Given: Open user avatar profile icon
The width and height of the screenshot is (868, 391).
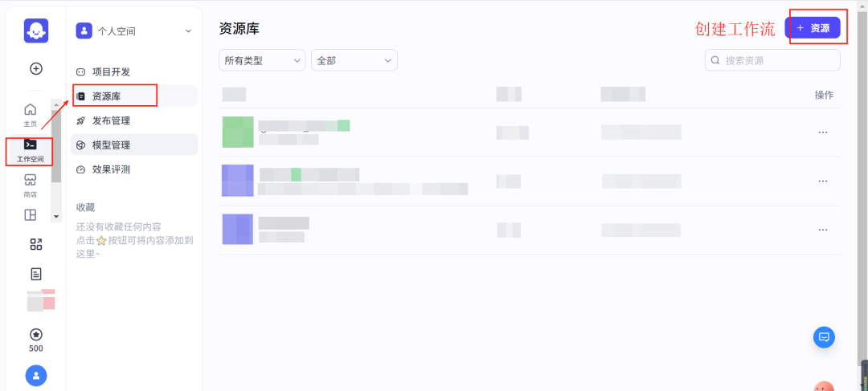Looking at the screenshot, I should (36, 375).
